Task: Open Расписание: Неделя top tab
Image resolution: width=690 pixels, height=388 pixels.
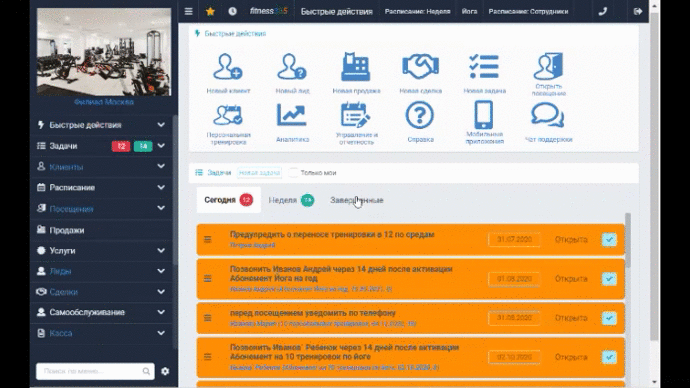Action: (418, 11)
